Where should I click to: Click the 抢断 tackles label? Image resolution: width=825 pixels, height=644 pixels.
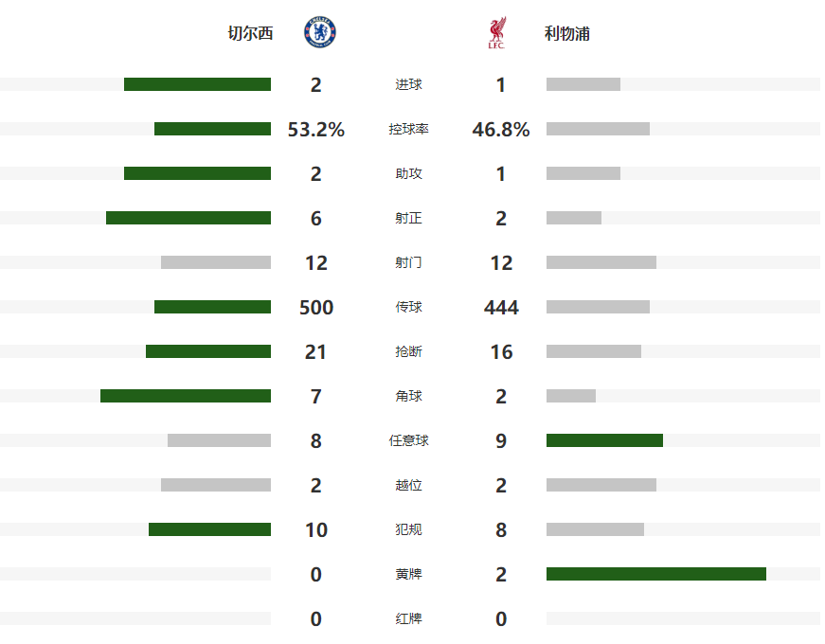408,351
